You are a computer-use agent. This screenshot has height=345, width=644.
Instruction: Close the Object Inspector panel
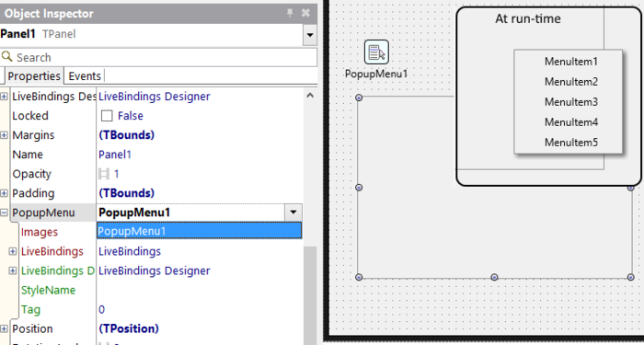point(305,13)
